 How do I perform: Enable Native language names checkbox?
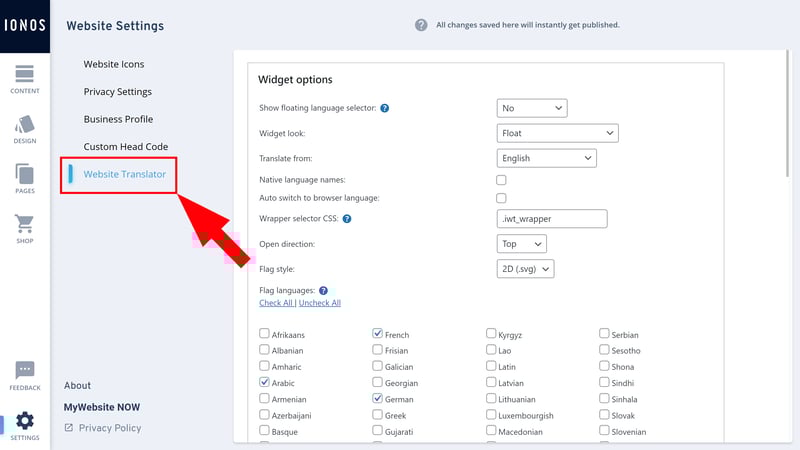coord(501,180)
